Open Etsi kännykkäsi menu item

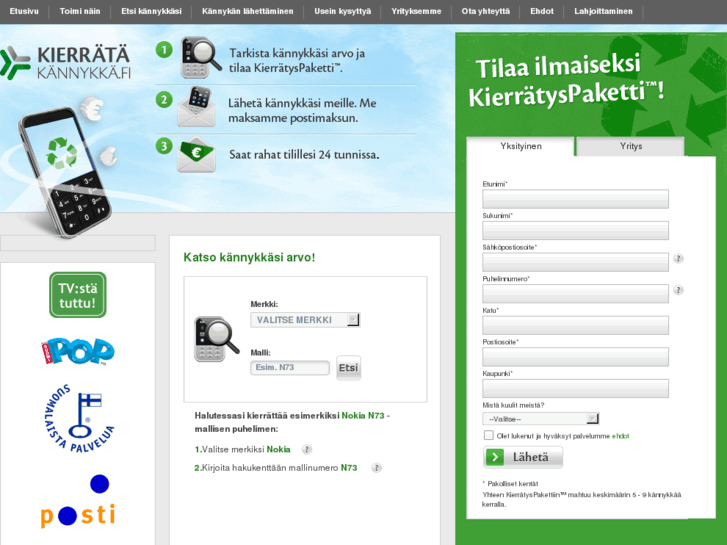coord(151,11)
